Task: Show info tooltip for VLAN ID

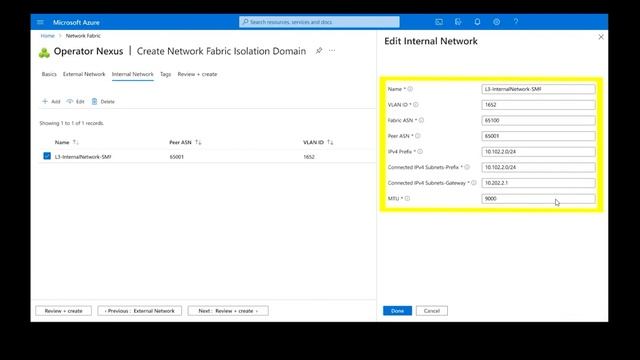Action: [x=416, y=105]
